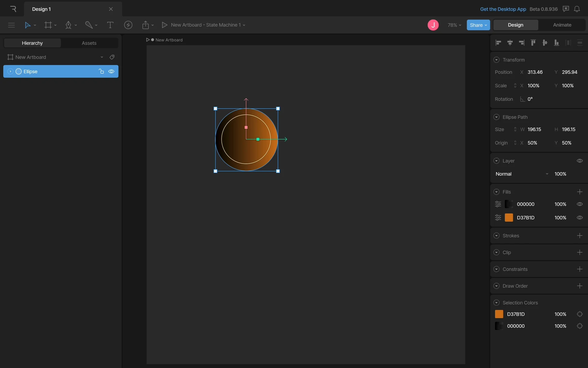Select the Text tool
Screen dimensions: 588x368
click(x=110, y=25)
